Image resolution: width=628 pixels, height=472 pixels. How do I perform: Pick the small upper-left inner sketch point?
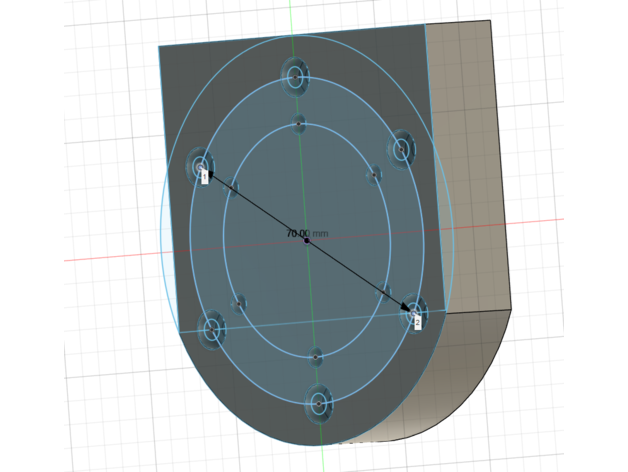coord(233,187)
